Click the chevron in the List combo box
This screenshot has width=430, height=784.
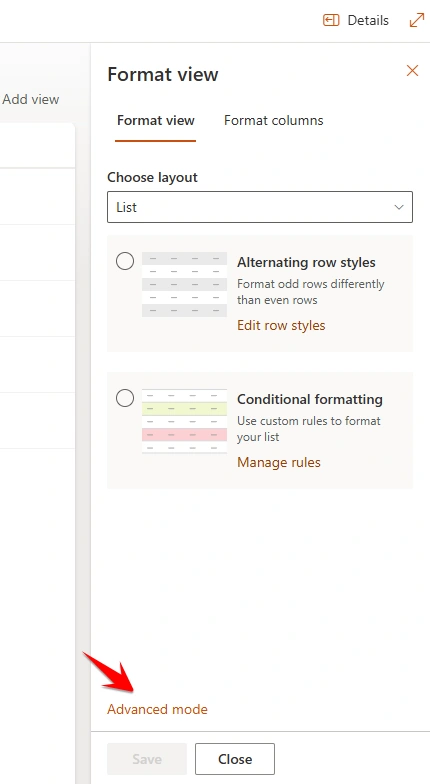click(398, 207)
